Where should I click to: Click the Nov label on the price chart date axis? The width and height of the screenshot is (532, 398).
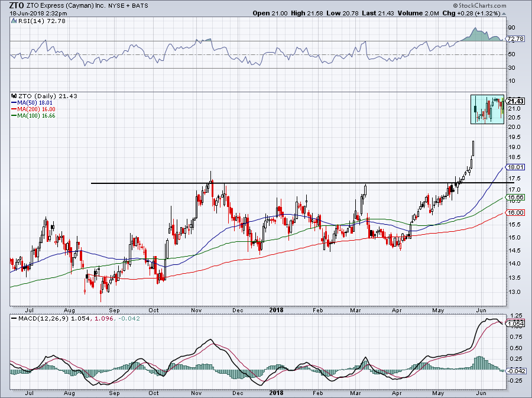(196, 310)
